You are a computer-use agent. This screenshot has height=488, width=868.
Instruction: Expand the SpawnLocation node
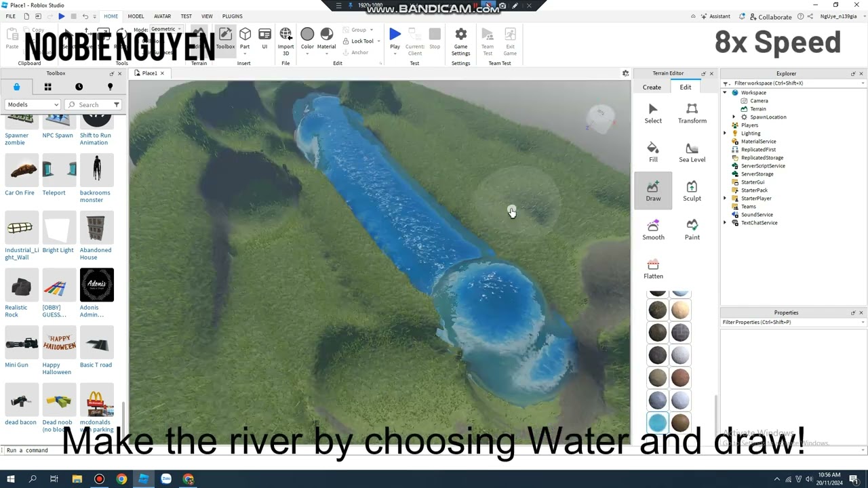pyautogui.click(x=734, y=117)
